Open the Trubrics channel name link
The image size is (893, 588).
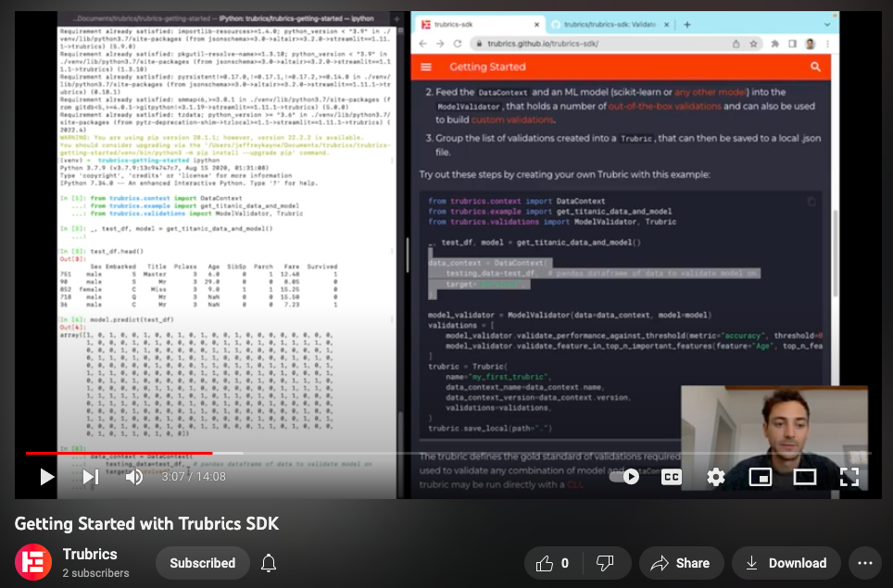point(90,554)
